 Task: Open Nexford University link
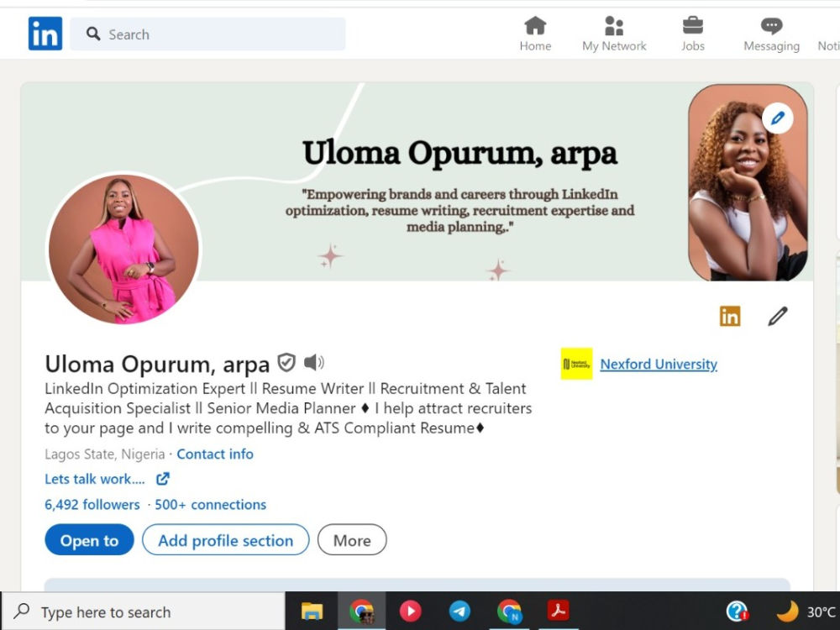point(659,365)
